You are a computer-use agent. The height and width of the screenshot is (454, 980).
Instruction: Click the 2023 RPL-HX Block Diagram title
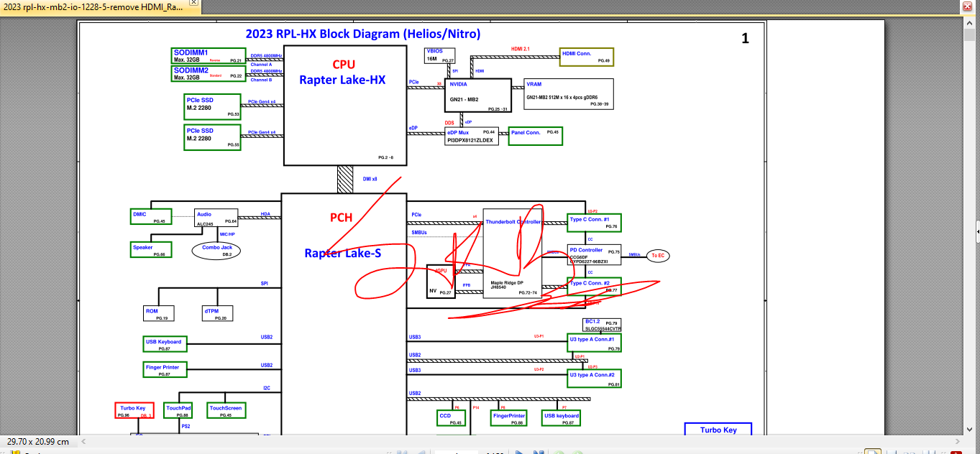click(363, 34)
